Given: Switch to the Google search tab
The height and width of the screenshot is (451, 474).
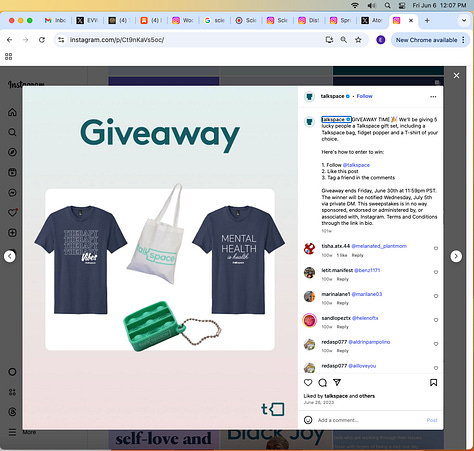Looking at the screenshot, I should tap(215, 20).
